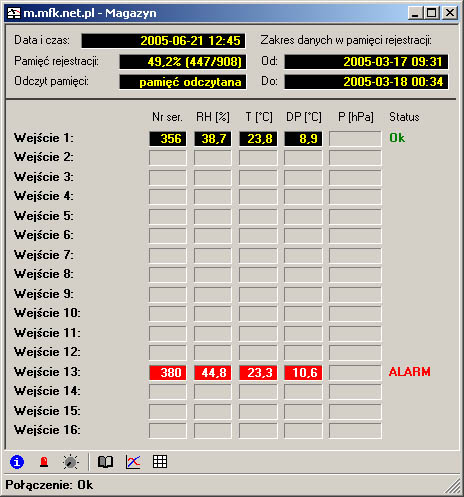Open the data table grid icon
This screenshot has height=497, width=464.
tap(160, 462)
